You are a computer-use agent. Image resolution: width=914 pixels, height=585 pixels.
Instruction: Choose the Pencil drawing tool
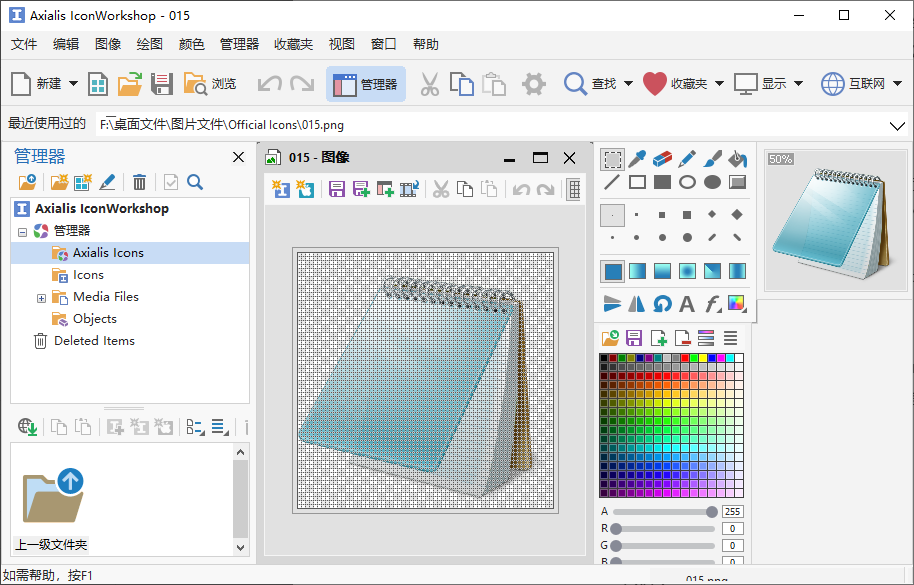point(687,159)
